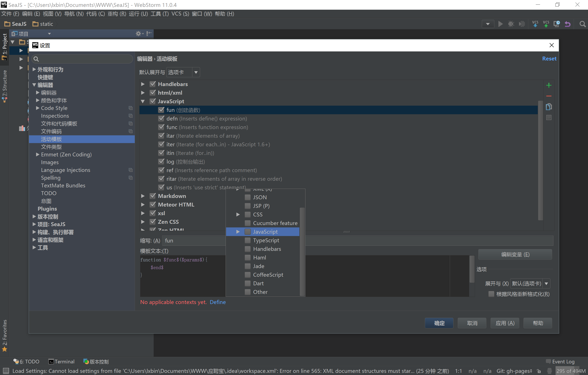Screen dimensions: 588x375
Task: Select Inspections in the settings tree
Action: pos(55,116)
